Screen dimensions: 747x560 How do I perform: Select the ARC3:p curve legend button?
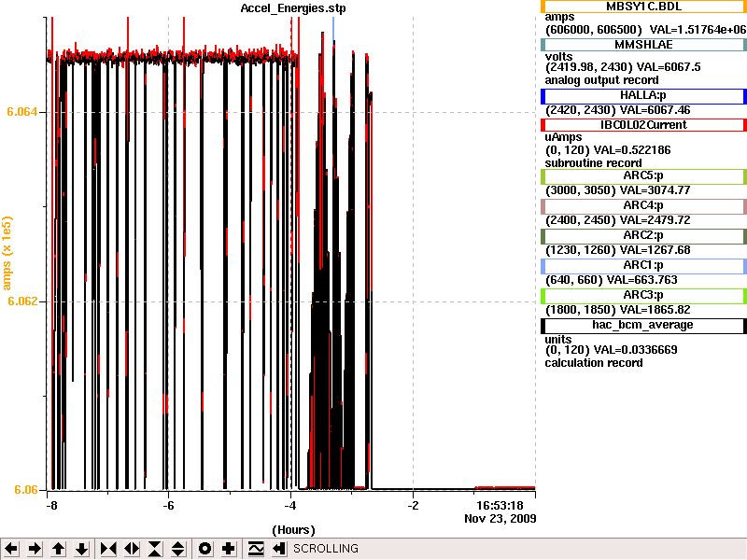[643, 296]
